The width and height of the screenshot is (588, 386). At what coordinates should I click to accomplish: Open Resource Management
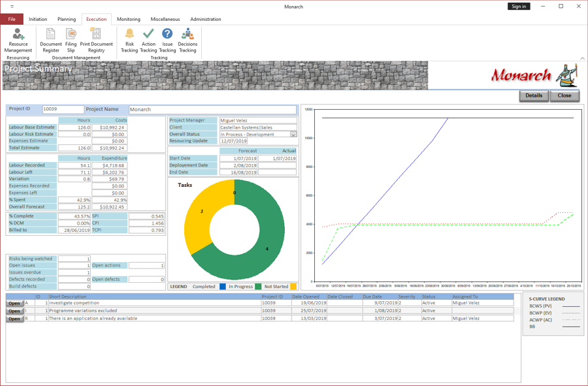[18, 40]
